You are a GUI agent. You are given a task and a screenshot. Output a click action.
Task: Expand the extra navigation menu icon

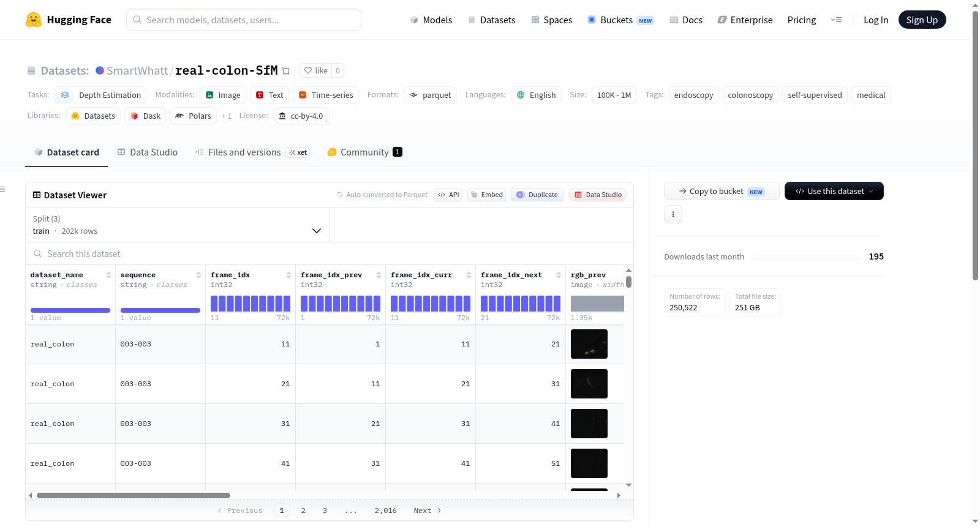click(836, 20)
